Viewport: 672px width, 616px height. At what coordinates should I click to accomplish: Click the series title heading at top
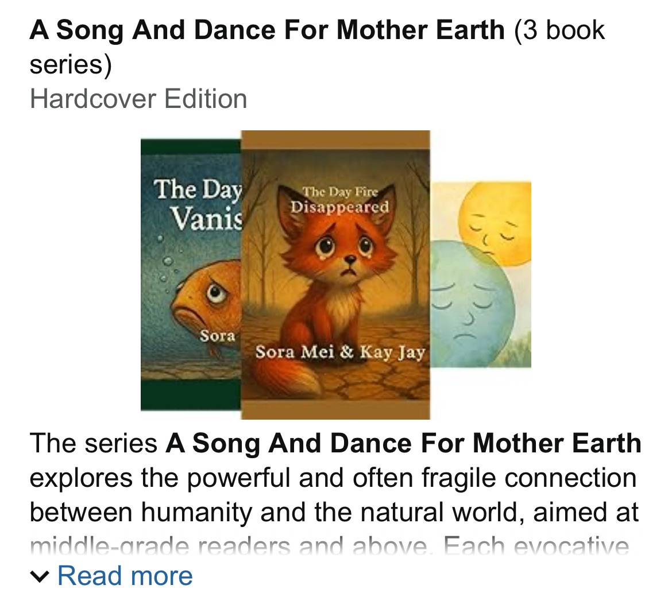pyautogui.click(x=267, y=30)
